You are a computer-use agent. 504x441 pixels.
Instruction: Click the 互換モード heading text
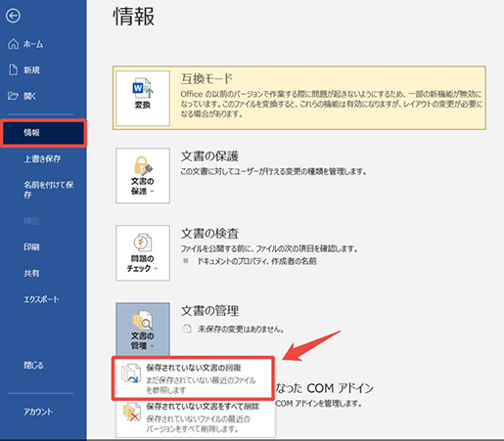206,78
